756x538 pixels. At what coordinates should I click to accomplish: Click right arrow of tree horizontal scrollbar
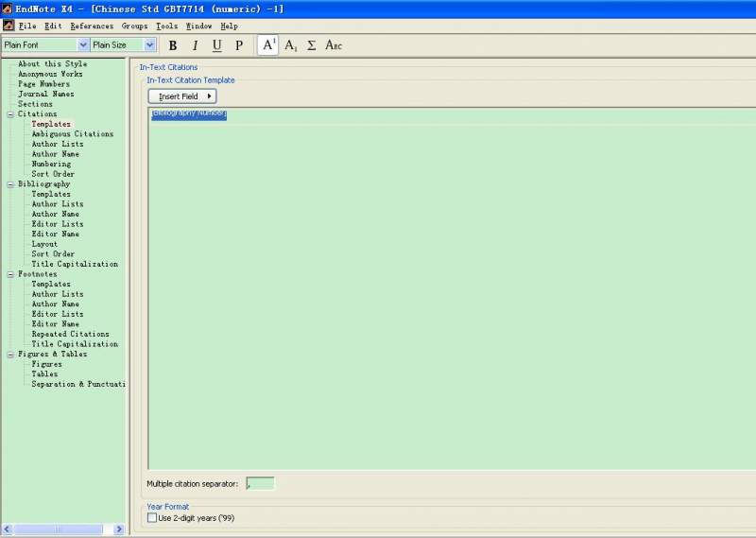tap(119, 529)
